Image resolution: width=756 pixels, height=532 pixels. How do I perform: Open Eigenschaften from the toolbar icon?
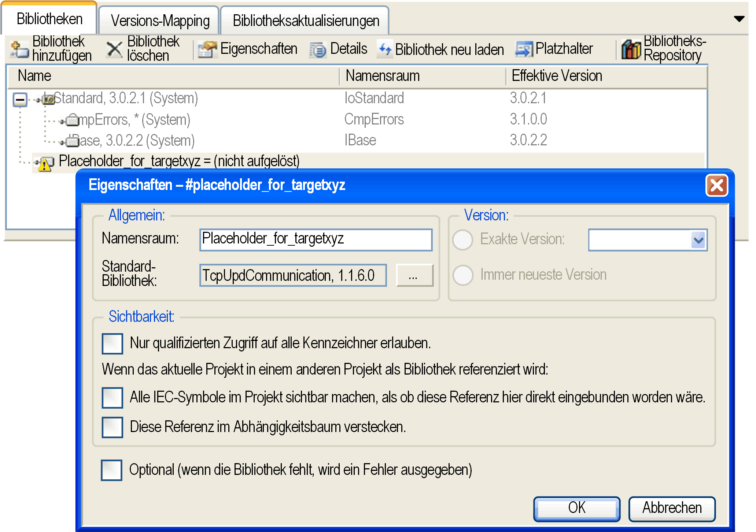[207, 49]
